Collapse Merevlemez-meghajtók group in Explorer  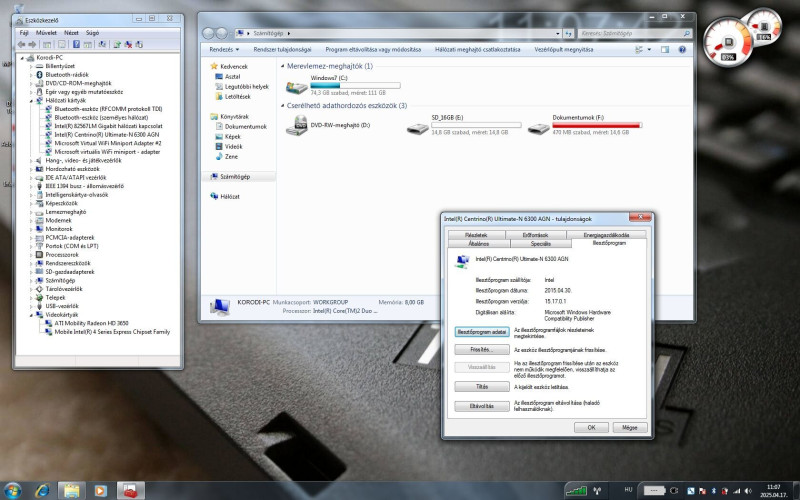pyautogui.click(x=283, y=66)
